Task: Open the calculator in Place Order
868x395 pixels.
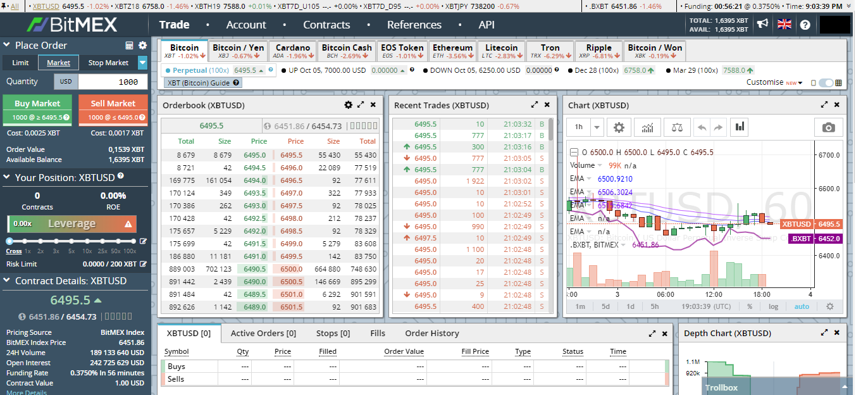Action: (x=129, y=46)
